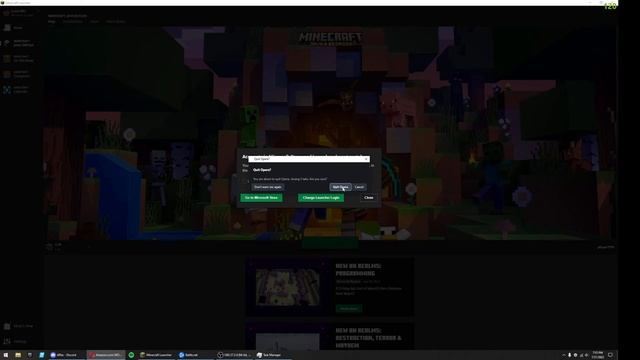The height and width of the screenshot is (360, 640).
Task: Switch to Minecraft Launcher taskbar item
Action: (x=156, y=355)
